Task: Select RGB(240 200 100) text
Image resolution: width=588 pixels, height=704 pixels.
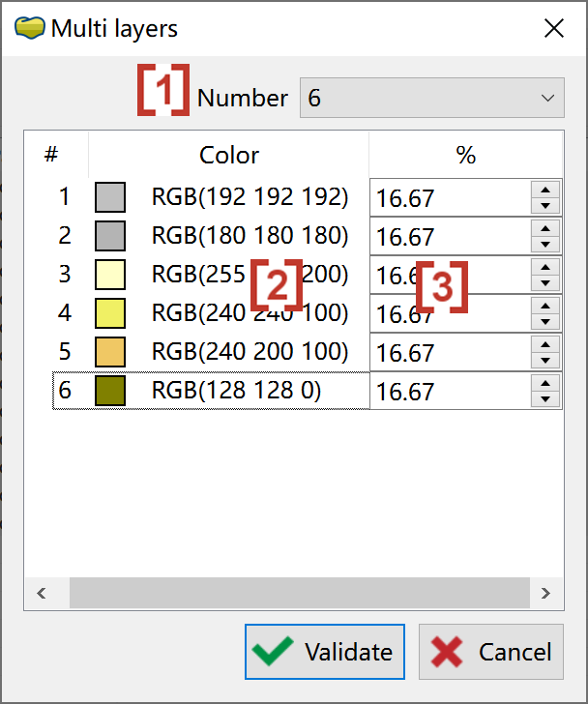Action: click(250, 352)
